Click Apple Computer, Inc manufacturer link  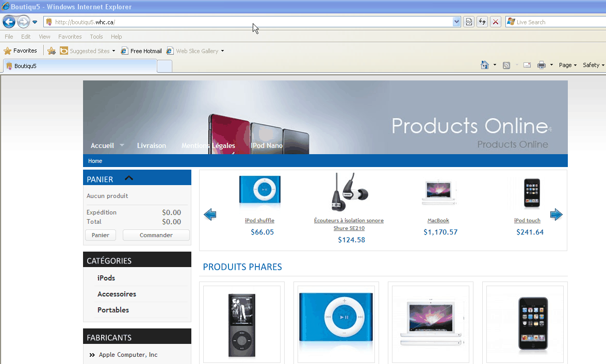pos(128,354)
